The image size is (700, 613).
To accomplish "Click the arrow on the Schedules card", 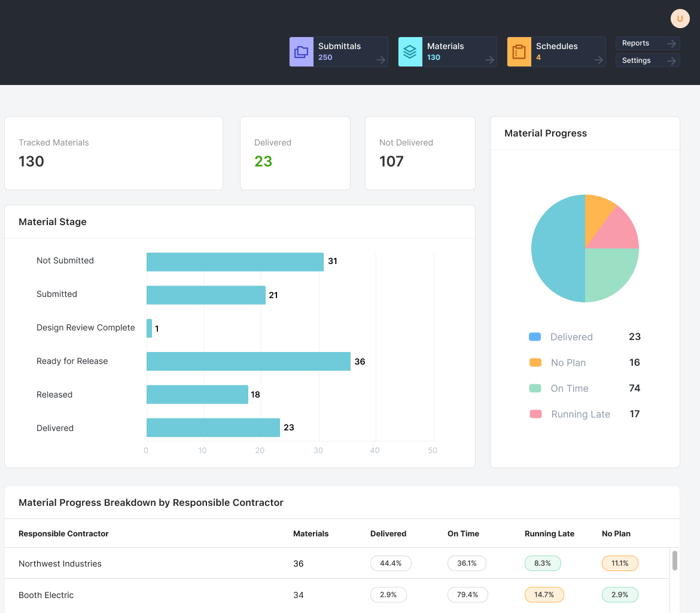I will click(x=598, y=59).
